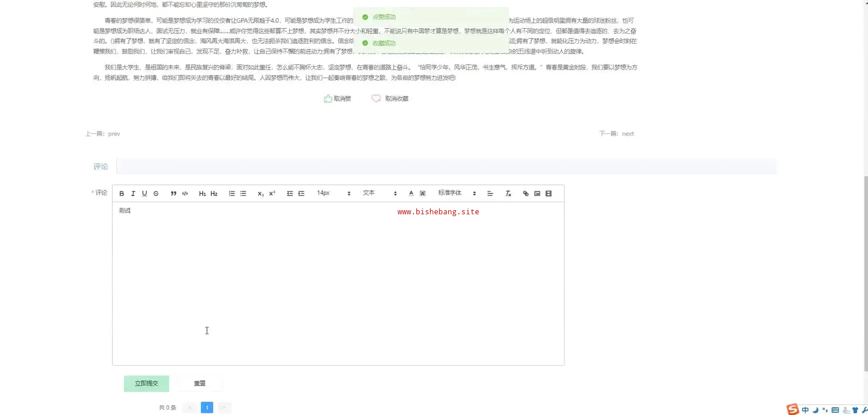This screenshot has height=415, width=868.
Task: Create an ordered numbered list
Action: pyautogui.click(x=232, y=193)
